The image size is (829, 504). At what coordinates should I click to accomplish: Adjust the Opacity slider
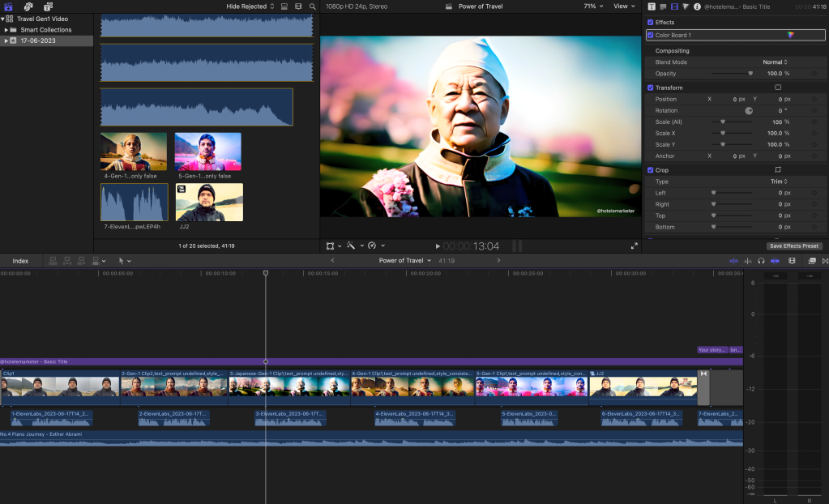coord(732,74)
